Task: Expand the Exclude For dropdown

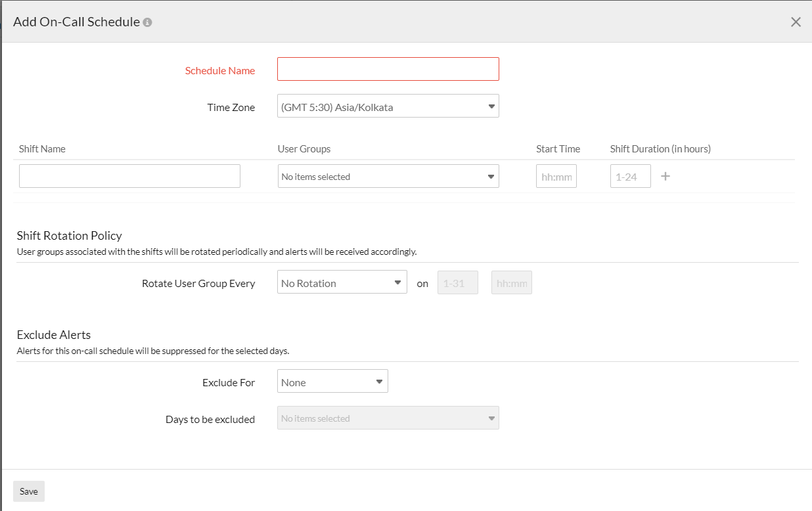Action: click(x=332, y=382)
